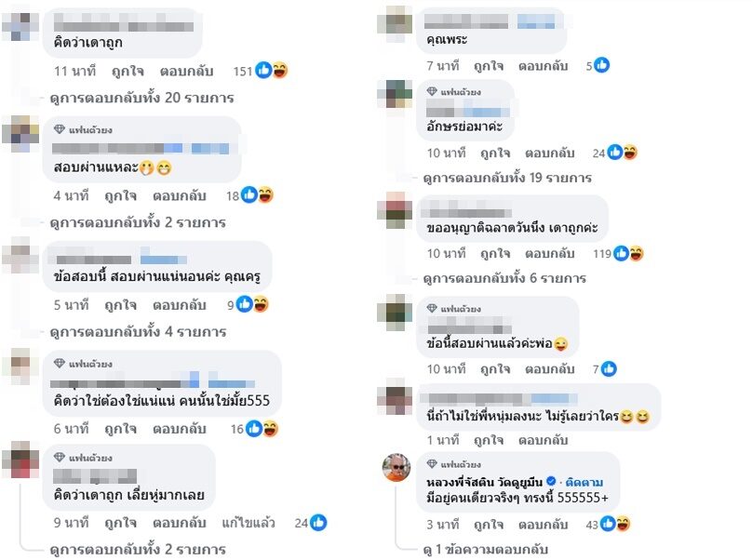Viewport: 752px width, 560px height.
Task: Click ติดตาม to follow หลวงพี่จัสติน วัดคูยูมีน
Action: coord(584,481)
